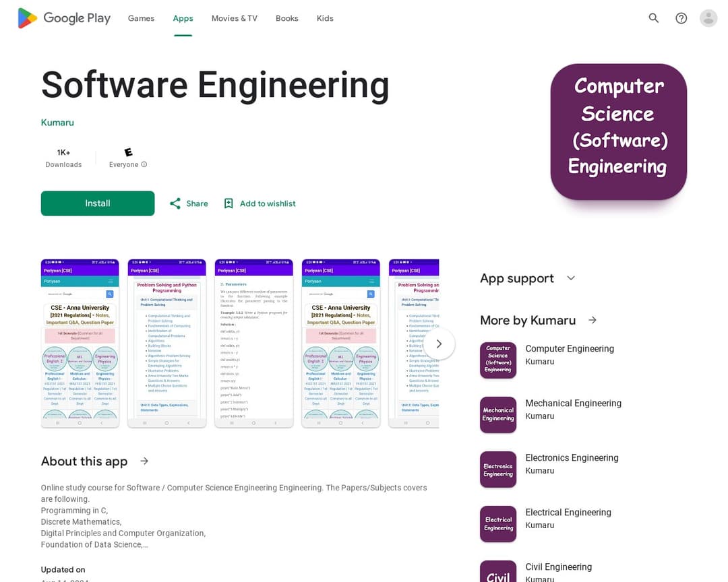Click the Everyone rating info icon
This screenshot has width=728, height=582.
point(144,164)
